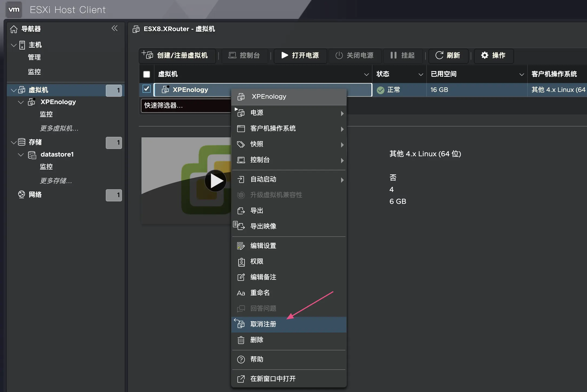
Task: Collapse the navigator panel with double chevron
Action: point(115,28)
